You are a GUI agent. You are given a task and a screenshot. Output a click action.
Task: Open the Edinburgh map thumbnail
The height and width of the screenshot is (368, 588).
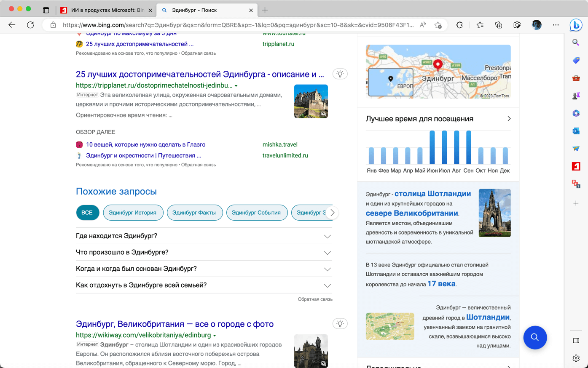coord(438,72)
